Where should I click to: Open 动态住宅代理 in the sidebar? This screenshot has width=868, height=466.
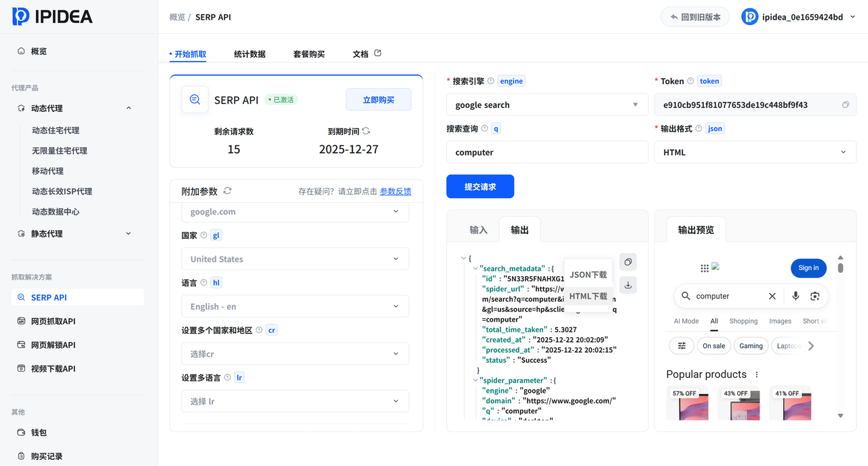[x=56, y=130]
